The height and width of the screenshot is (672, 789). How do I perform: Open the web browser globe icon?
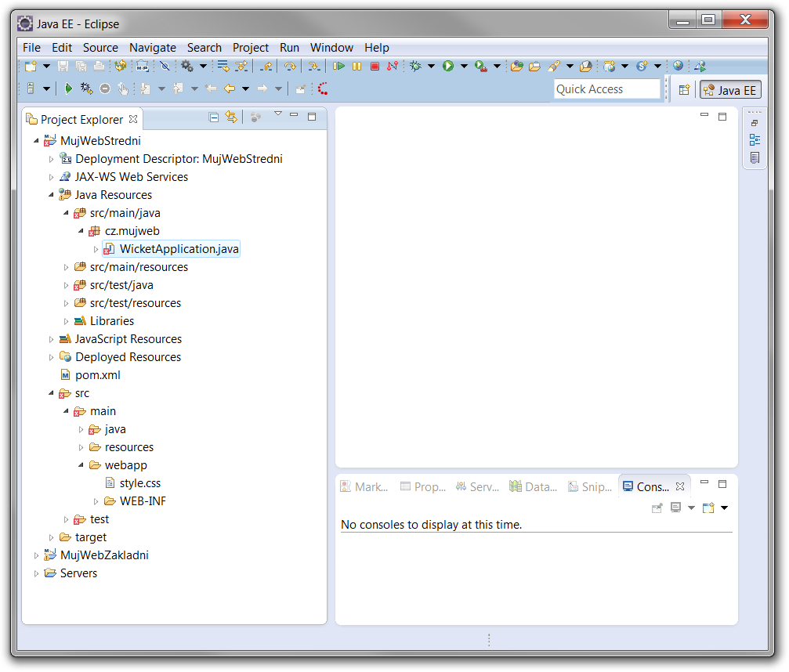point(678,67)
